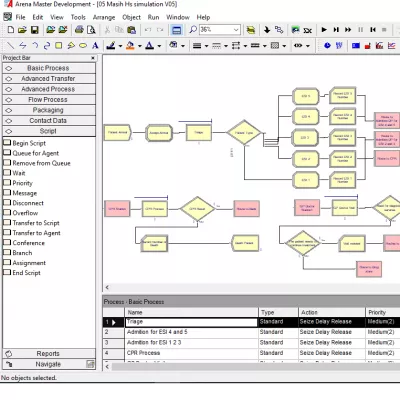
Task: Save the model with the disk icon
Action: [x=34, y=30]
